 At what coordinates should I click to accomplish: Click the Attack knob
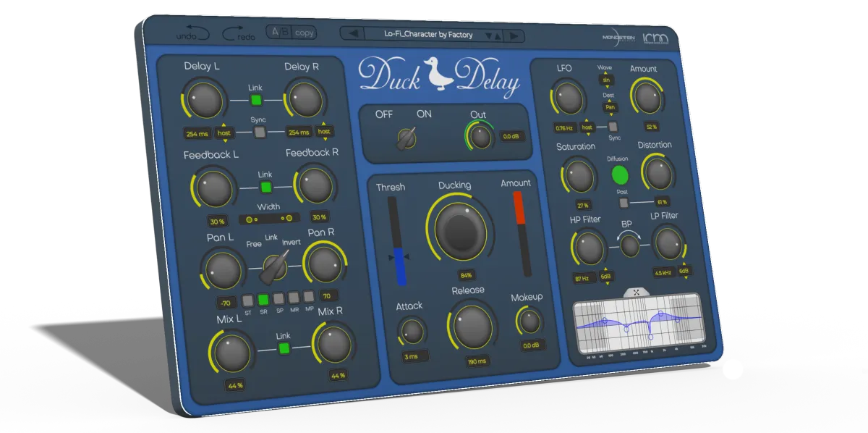(411, 332)
